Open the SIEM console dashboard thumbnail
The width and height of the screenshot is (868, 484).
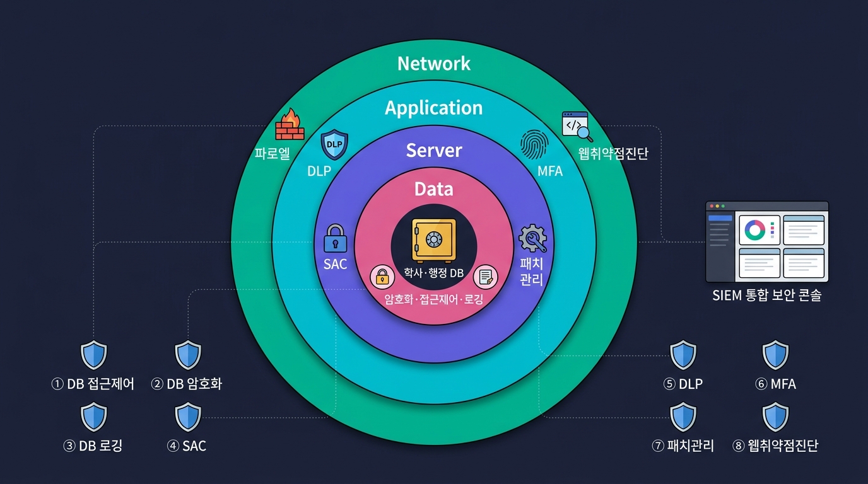point(767,241)
